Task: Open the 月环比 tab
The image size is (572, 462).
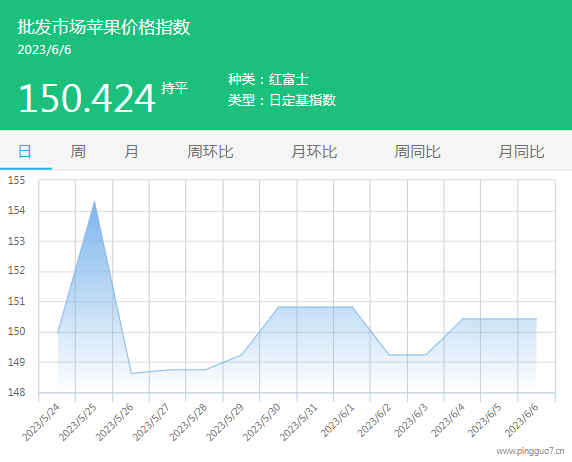Action: (314, 151)
